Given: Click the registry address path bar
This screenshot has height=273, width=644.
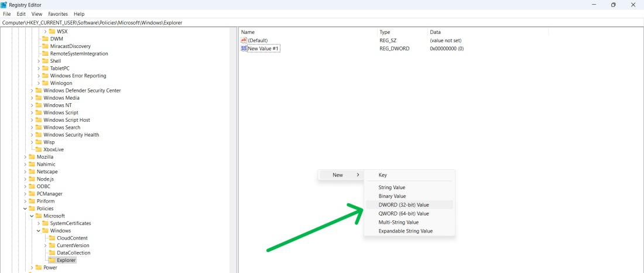Looking at the screenshot, I should pyautogui.click(x=322, y=23).
